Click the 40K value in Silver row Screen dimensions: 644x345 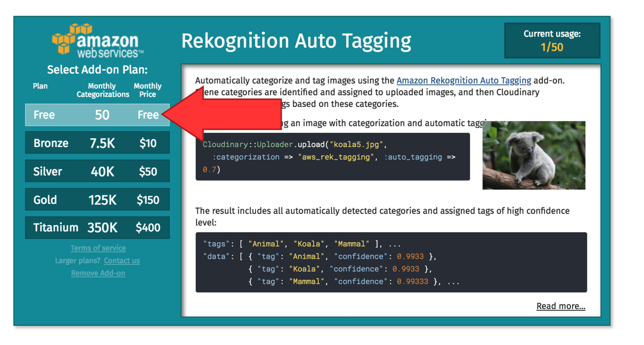tap(102, 172)
